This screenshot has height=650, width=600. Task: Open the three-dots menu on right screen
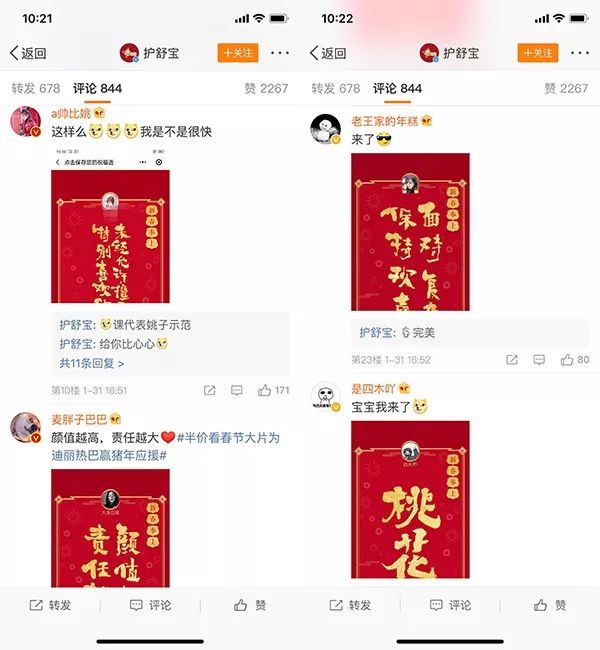(580, 53)
